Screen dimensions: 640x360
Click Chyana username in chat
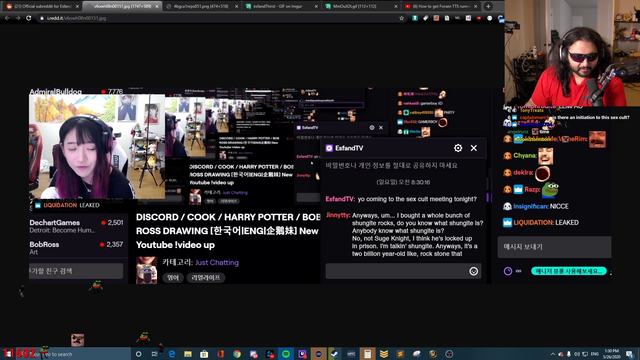[x=524, y=156]
